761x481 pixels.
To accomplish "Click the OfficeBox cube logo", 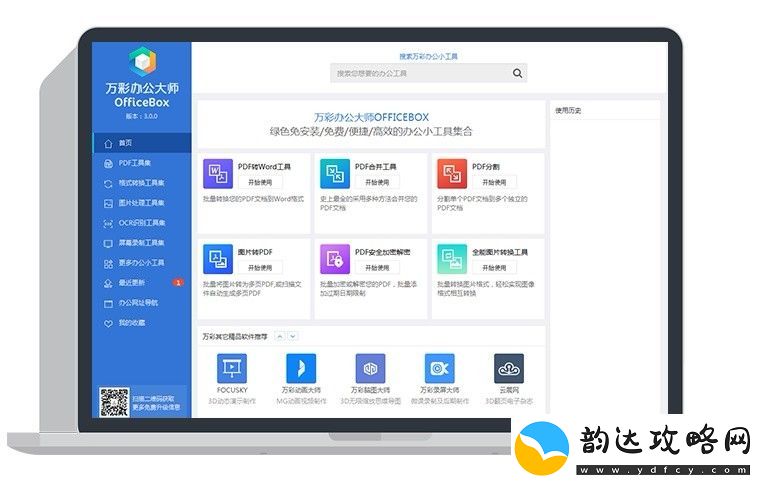I will (142, 61).
